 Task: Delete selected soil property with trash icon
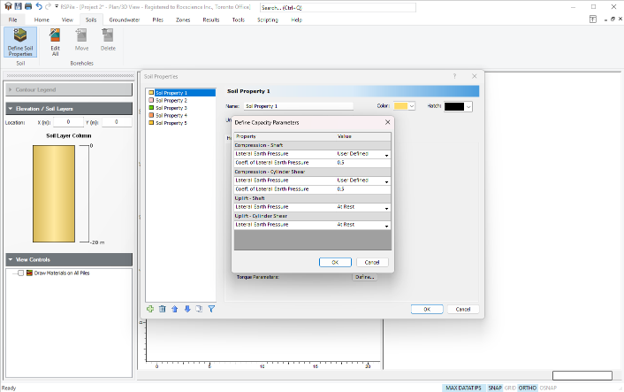pos(162,309)
